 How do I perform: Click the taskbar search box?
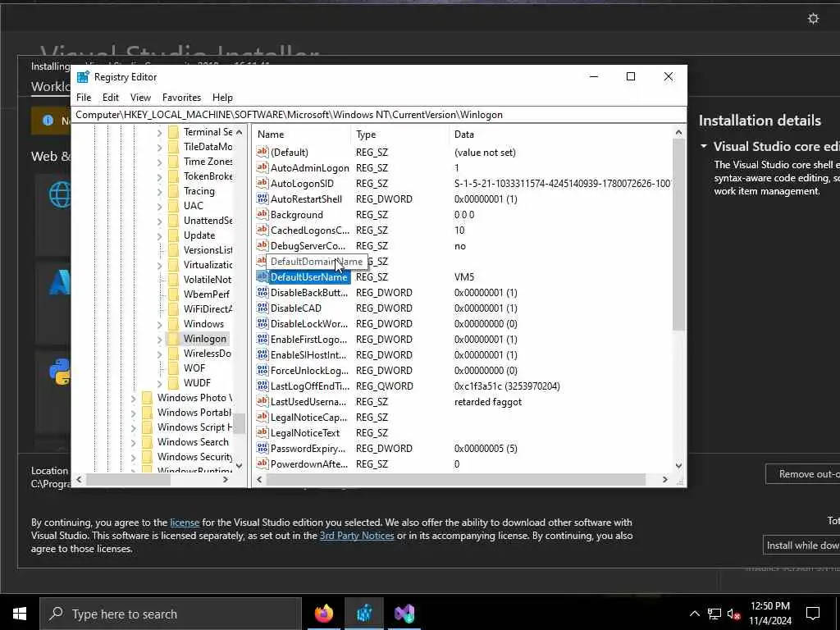click(171, 614)
